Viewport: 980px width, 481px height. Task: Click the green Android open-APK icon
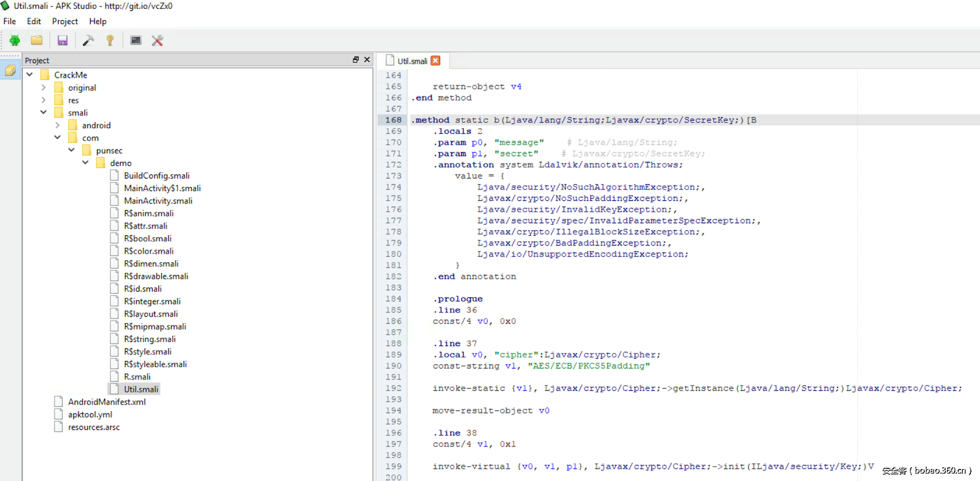15,40
